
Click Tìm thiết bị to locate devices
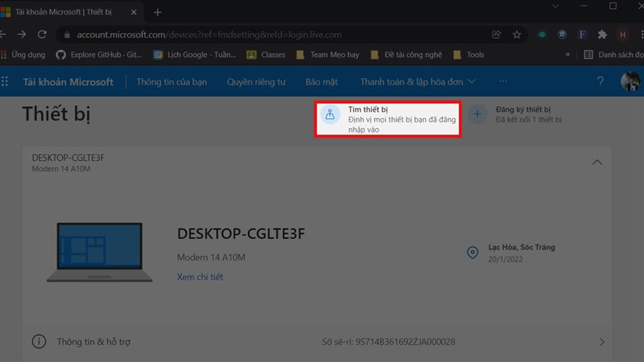click(388, 119)
